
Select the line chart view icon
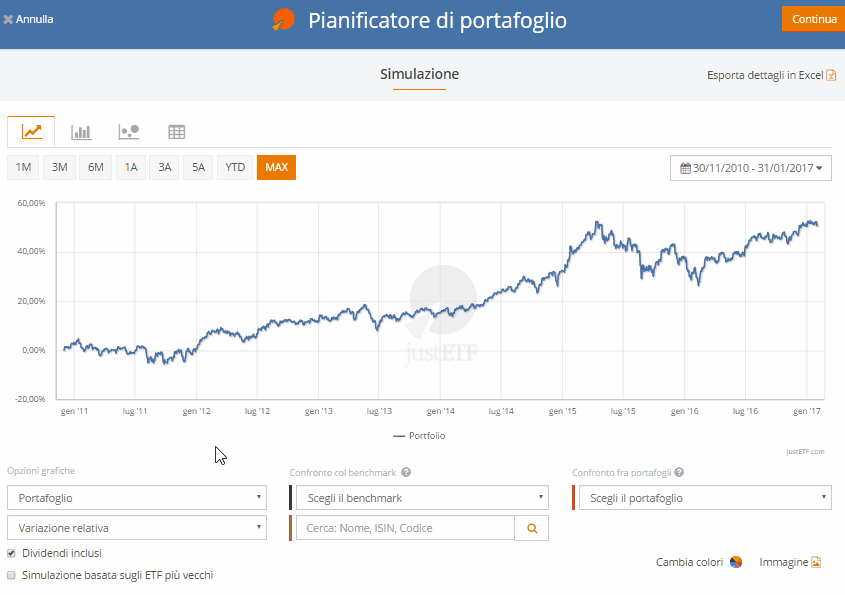31,131
